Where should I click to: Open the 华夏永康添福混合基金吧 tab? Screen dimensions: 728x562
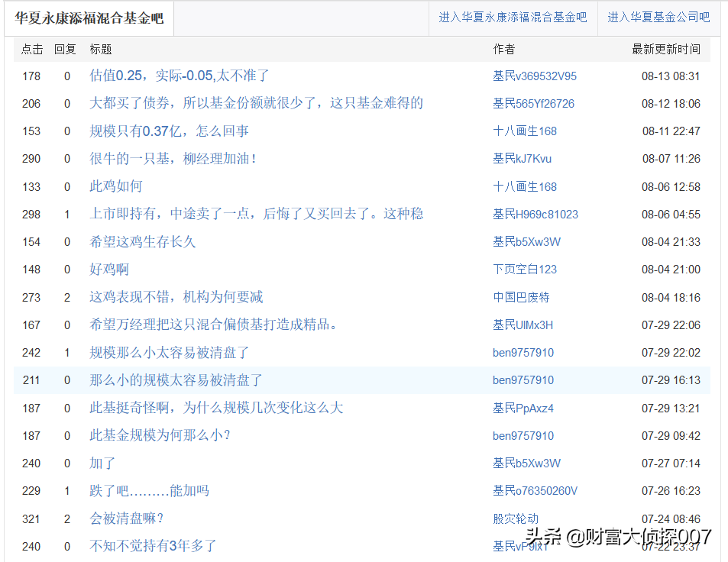89,18
